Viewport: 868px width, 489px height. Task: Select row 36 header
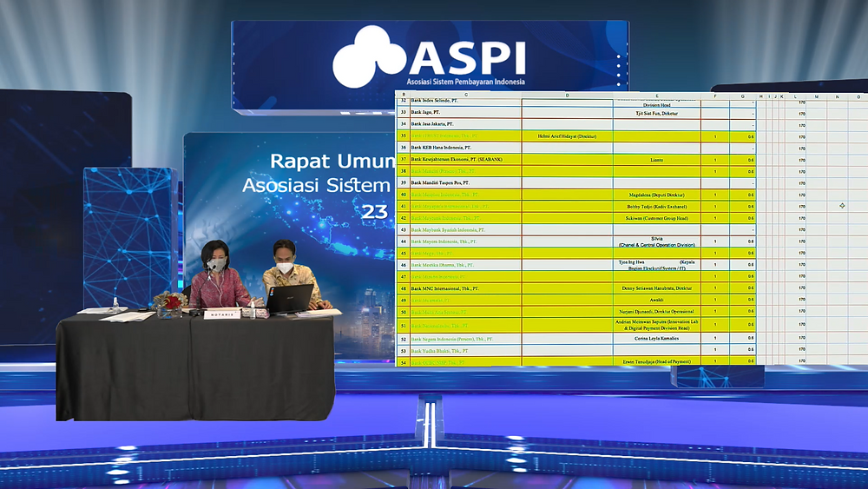tap(403, 148)
